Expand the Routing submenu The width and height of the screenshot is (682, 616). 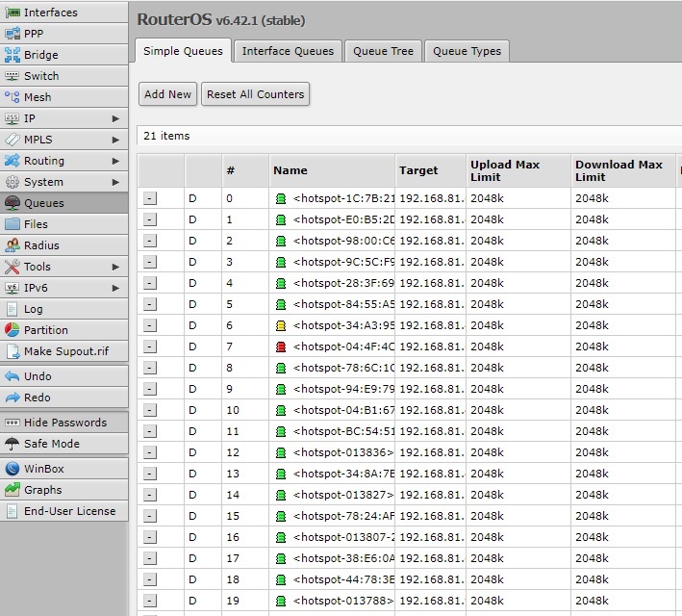point(115,161)
